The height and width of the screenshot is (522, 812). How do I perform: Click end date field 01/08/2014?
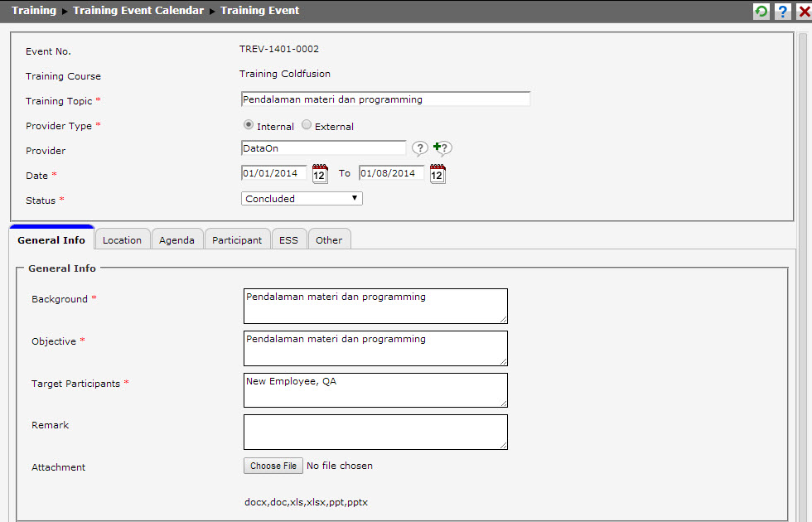pyautogui.click(x=391, y=173)
